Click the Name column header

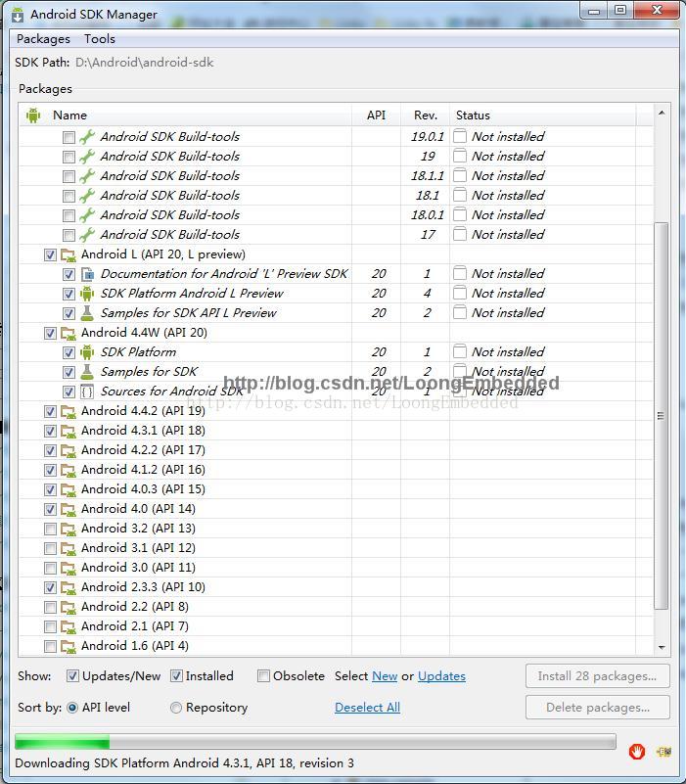point(70,115)
